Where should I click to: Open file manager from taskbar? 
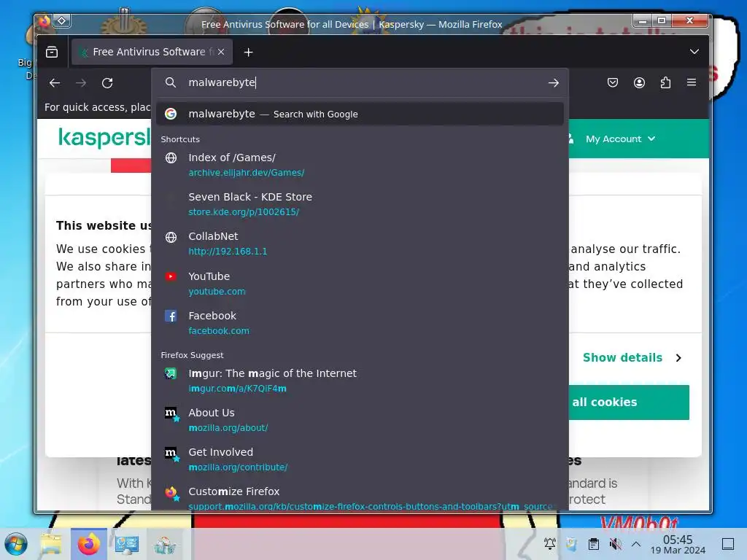(x=51, y=544)
